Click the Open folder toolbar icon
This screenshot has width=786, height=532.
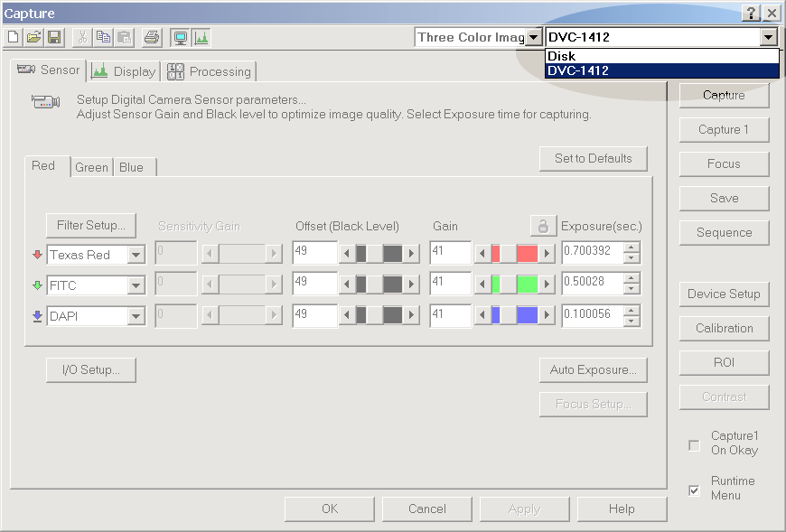click(x=33, y=38)
